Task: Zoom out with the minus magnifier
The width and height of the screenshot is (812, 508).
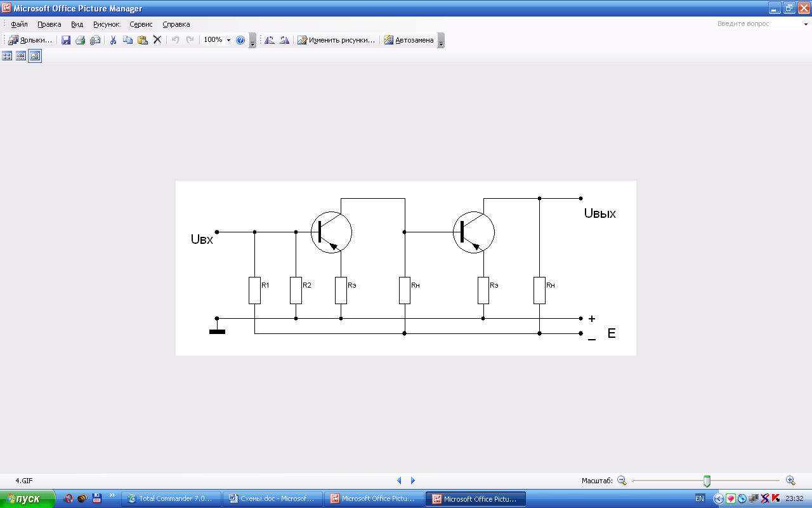Action: pyautogui.click(x=622, y=481)
